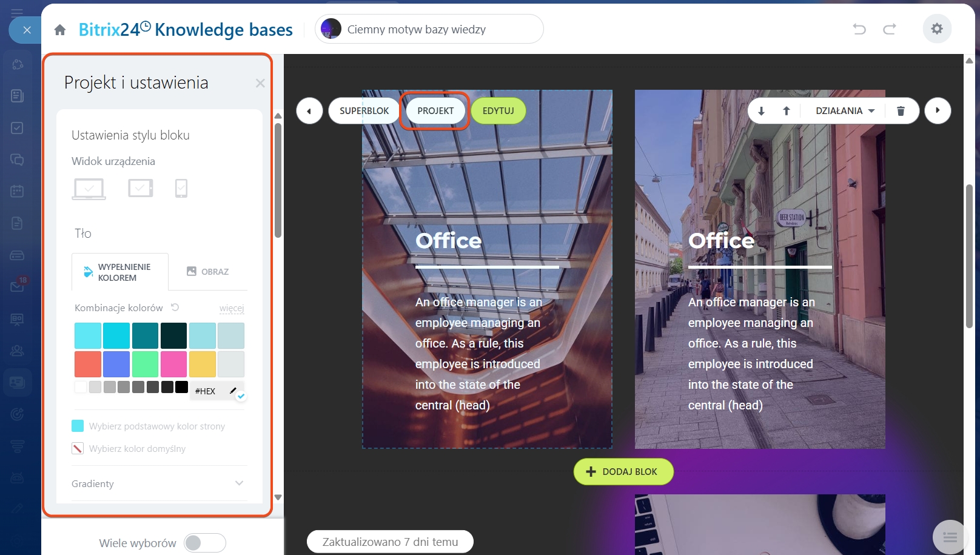This screenshot has width=980, height=555.
Task: Click the Tło section label
Action: coord(83,234)
